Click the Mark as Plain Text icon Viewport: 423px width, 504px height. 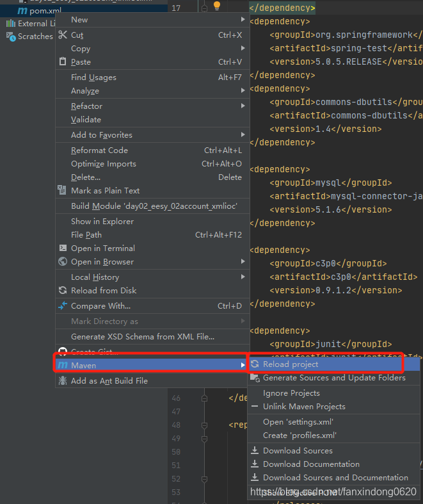pyautogui.click(x=62, y=190)
